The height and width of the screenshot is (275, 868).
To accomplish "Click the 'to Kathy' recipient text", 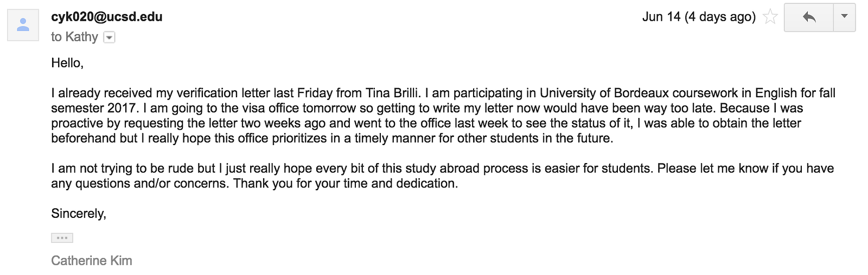I will point(74,37).
